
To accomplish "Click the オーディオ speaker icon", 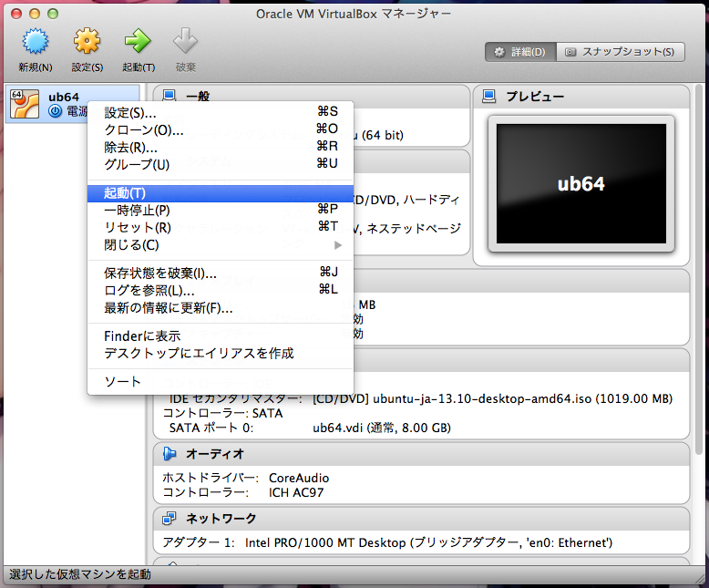I will click(170, 454).
